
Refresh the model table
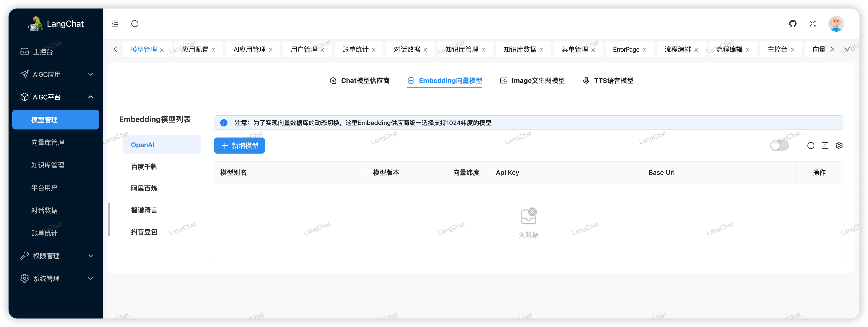click(810, 146)
